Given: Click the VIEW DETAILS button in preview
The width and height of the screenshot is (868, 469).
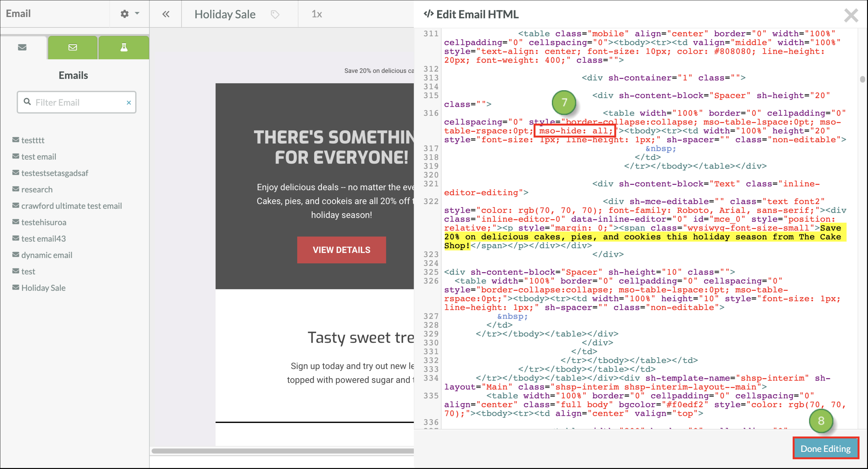Looking at the screenshot, I should 341,250.
